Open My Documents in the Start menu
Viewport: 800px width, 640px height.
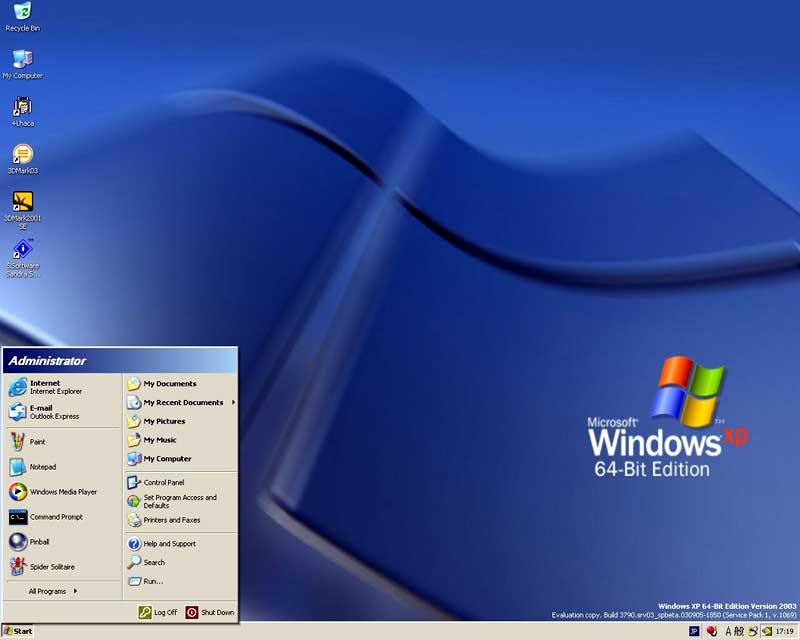[181, 384]
